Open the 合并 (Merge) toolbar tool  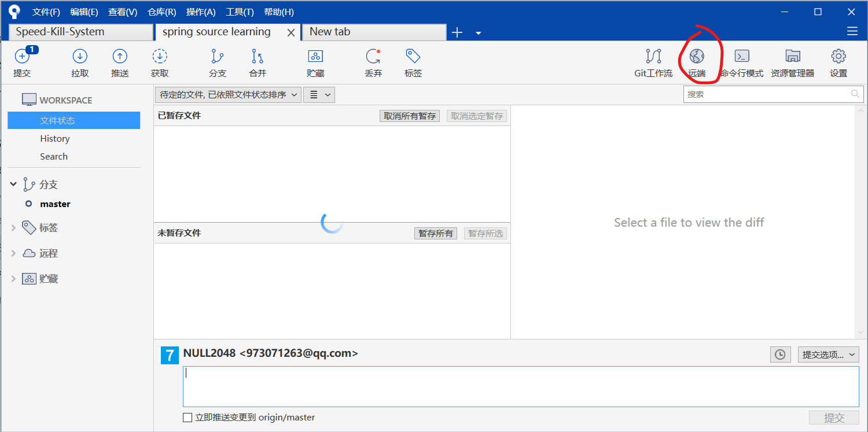click(x=258, y=62)
